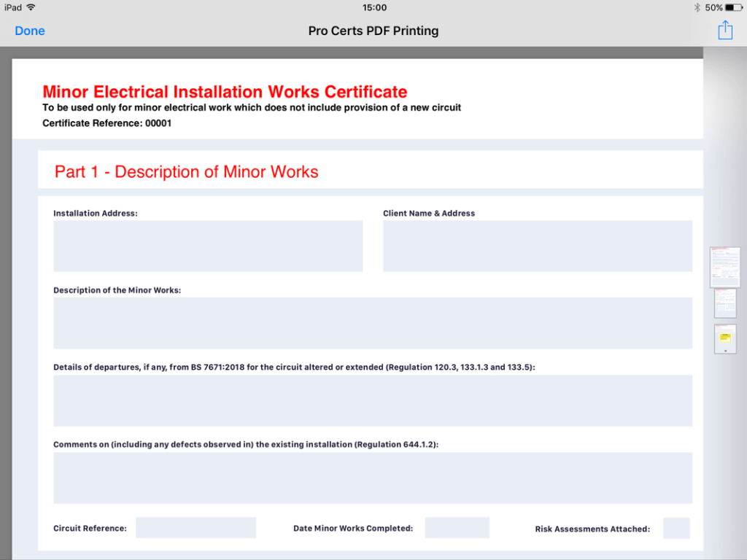
Task: Click the Client Name & Address field
Action: tap(538, 246)
